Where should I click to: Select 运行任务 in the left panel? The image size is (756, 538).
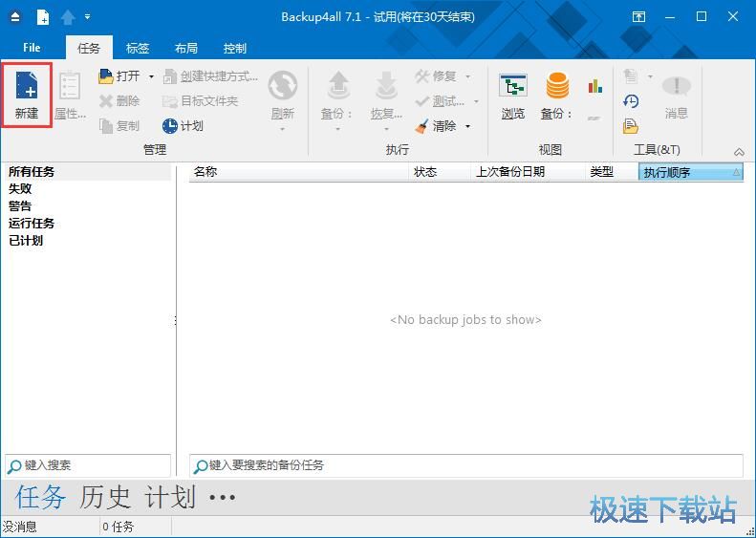(x=32, y=224)
